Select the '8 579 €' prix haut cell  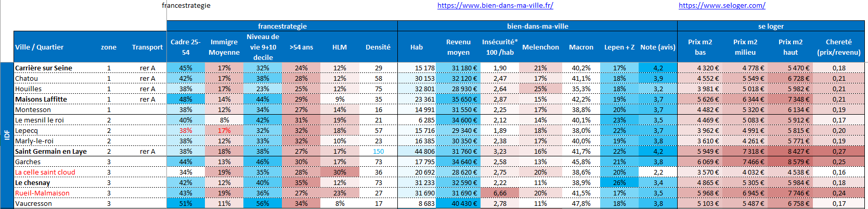[x=791, y=162]
